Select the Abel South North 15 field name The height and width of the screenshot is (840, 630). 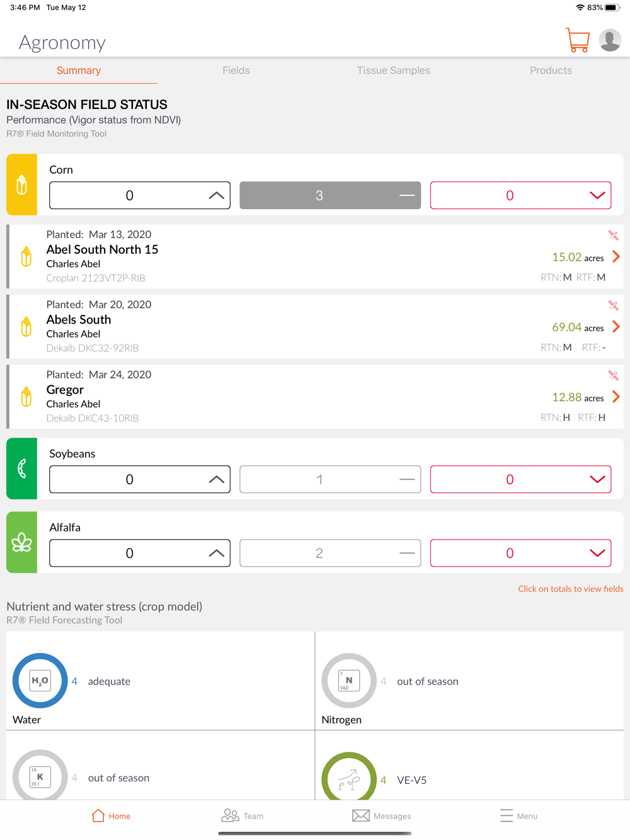click(102, 249)
